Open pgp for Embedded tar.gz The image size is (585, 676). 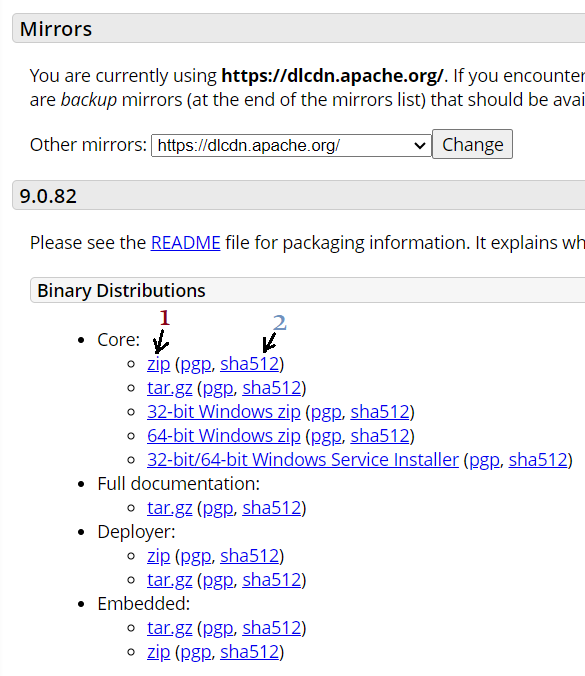coord(218,628)
